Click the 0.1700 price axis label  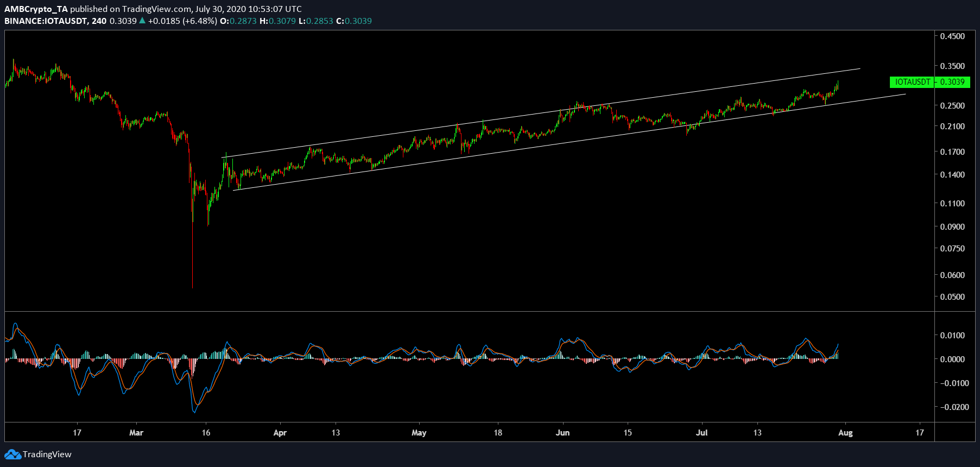click(952, 152)
